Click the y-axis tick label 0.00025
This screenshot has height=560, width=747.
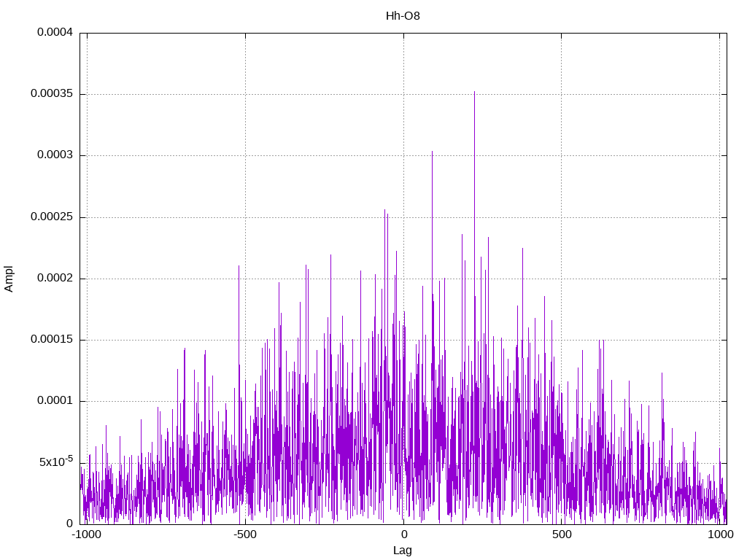(52, 217)
